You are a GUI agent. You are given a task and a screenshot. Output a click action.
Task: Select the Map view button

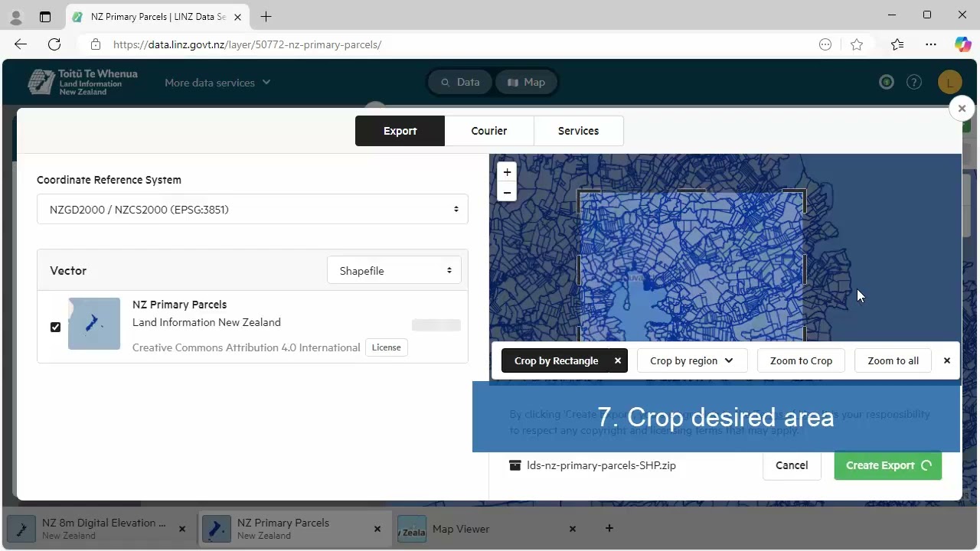coord(527,82)
